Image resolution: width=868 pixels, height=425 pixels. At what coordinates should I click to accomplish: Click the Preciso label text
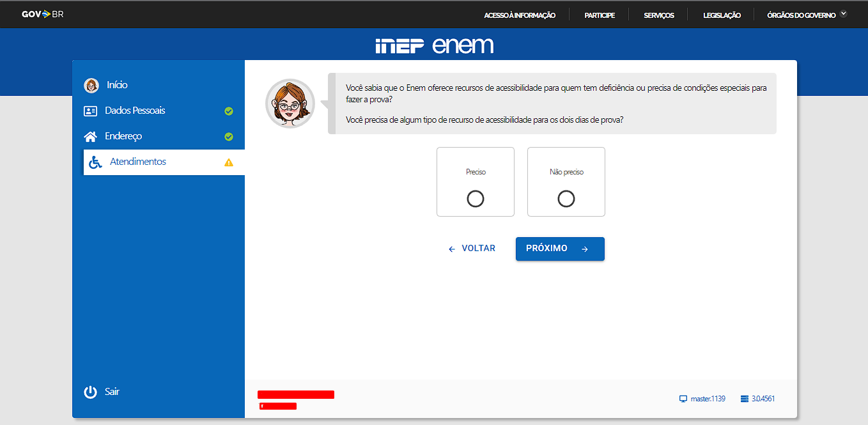point(476,172)
